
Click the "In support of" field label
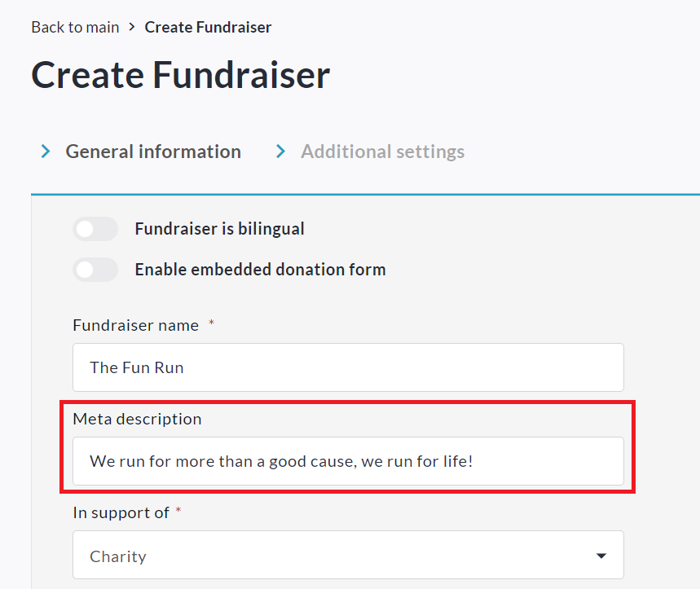click(x=121, y=512)
